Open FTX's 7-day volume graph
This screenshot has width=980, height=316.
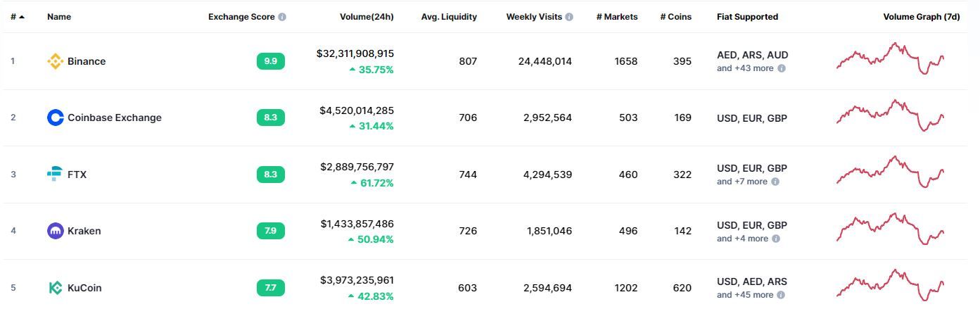[x=891, y=172]
